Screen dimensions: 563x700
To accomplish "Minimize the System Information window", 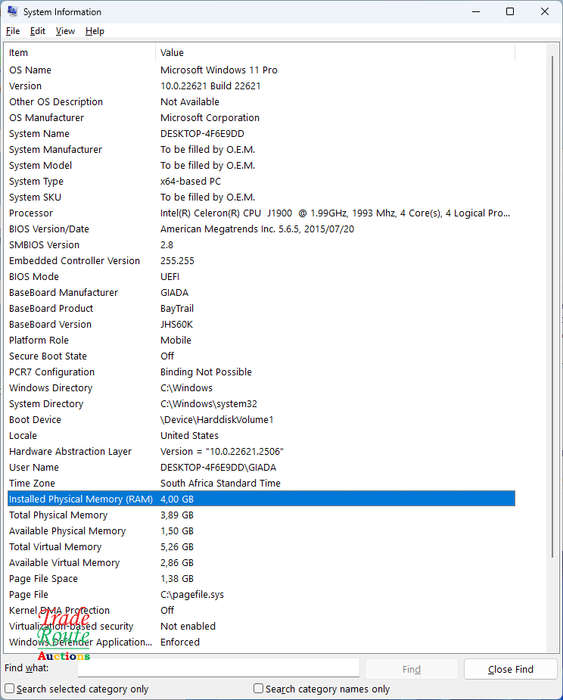I will coord(476,12).
